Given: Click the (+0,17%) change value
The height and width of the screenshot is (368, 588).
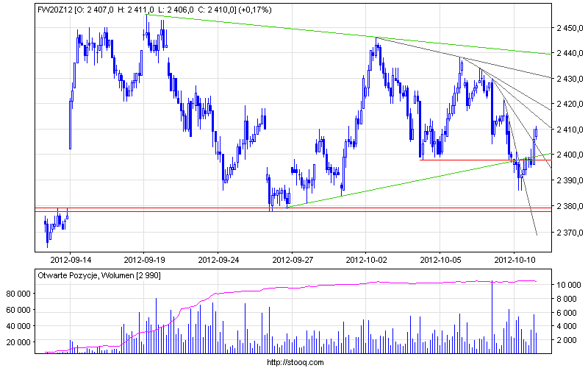Looking at the screenshot, I should tap(255, 10).
